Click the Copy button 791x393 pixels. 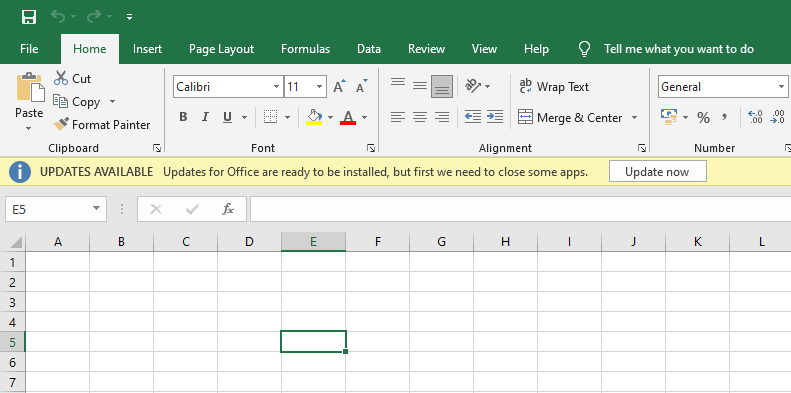click(77, 102)
